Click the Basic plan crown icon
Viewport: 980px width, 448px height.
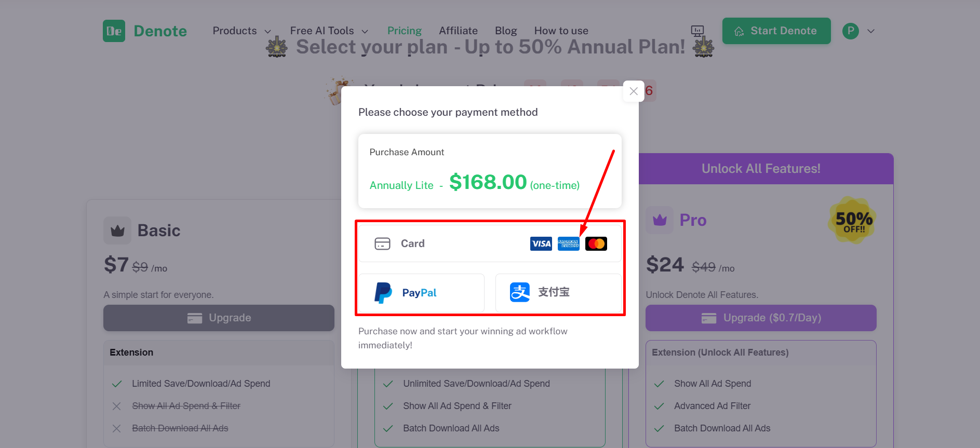click(117, 230)
